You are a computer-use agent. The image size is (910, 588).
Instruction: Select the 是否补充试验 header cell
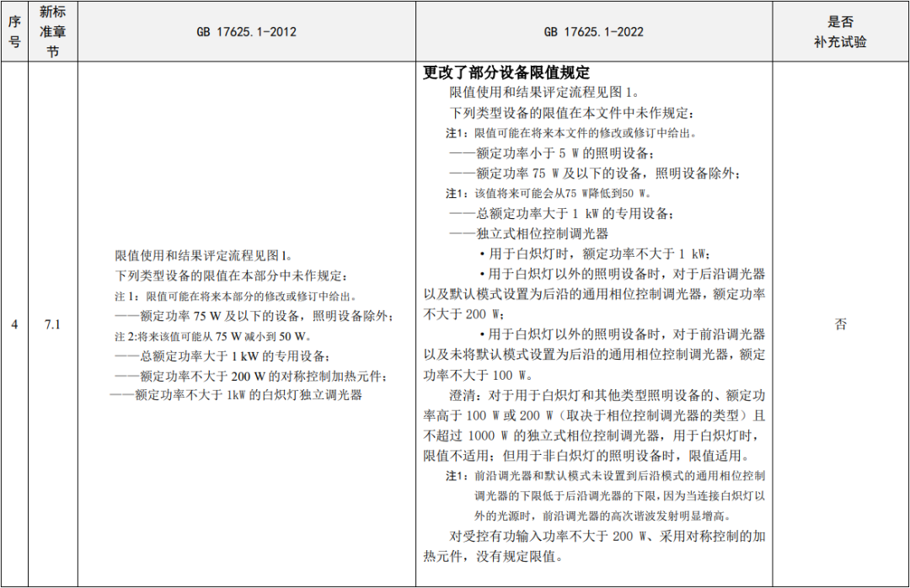coord(840,32)
